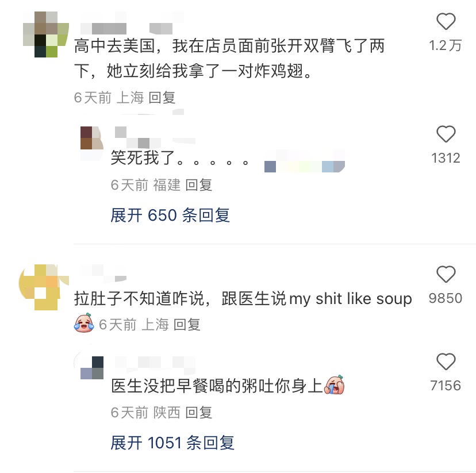Select the comment text 医生没把早餐喝的粥吐你身上
The image size is (476, 473).
[217, 386]
